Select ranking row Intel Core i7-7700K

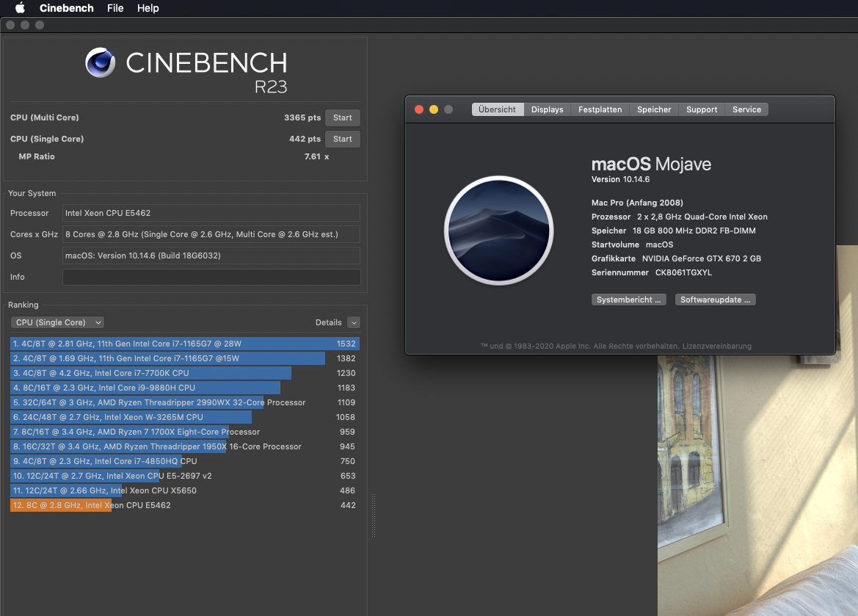[x=184, y=374]
